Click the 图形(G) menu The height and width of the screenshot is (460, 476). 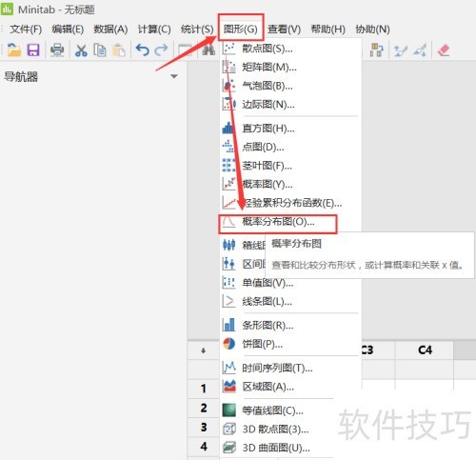240,30
